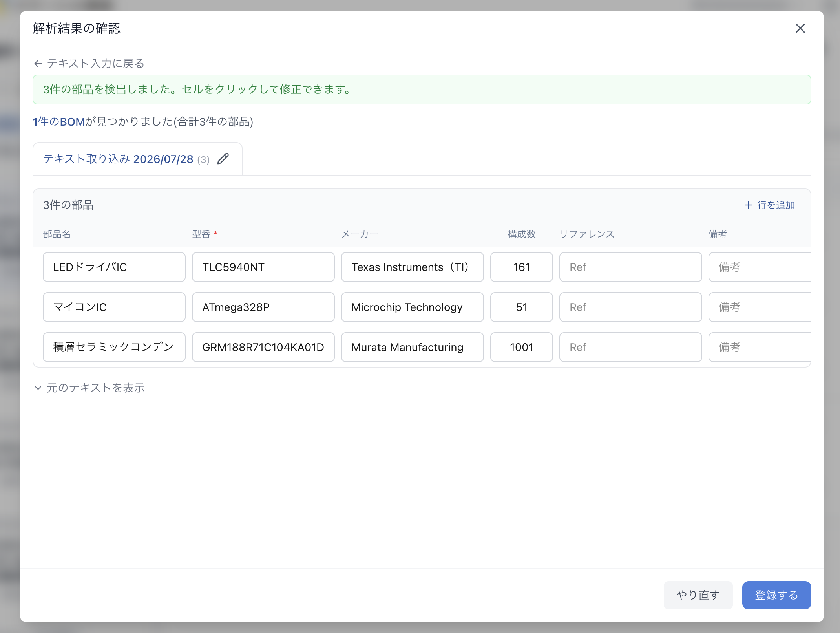The width and height of the screenshot is (840, 633).
Task: Close the 解析結果の確認 dialog
Action: pyautogui.click(x=800, y=28)
